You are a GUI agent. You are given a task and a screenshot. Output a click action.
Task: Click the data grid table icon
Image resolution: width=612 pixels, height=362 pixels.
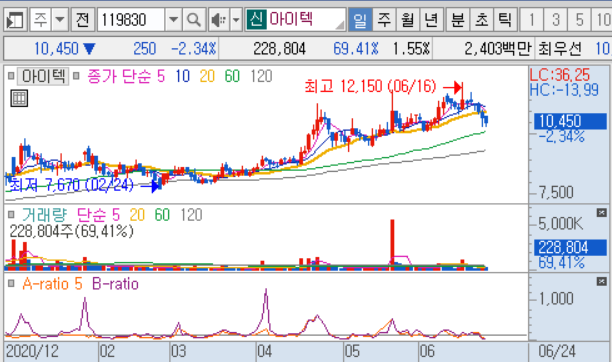point(19,98)
